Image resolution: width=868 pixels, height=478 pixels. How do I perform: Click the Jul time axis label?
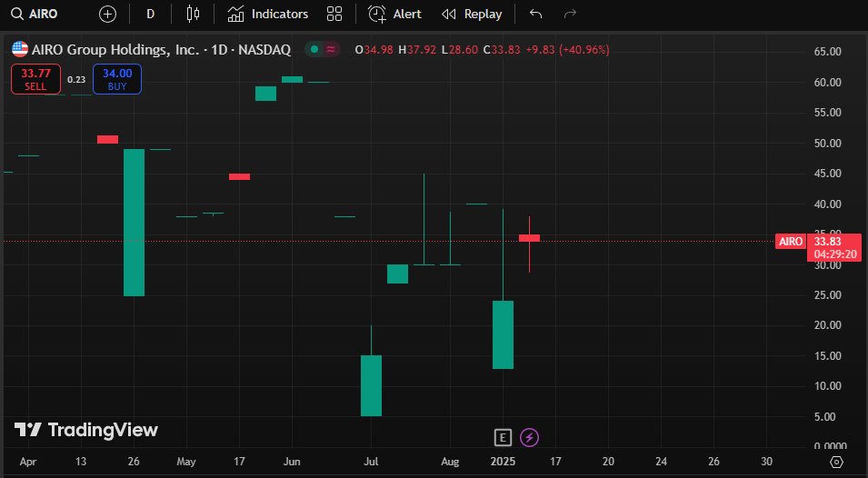(371, 462)
